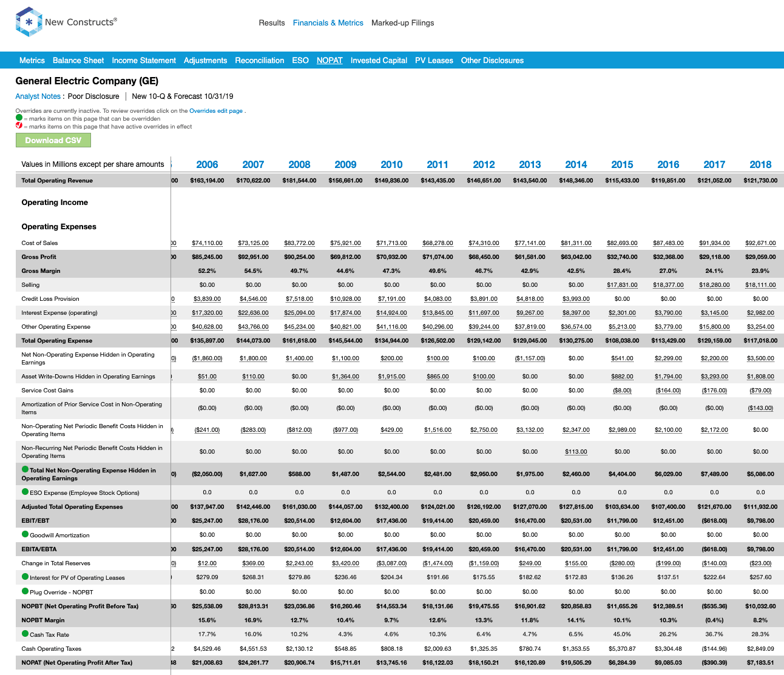Screen dimensions: 784x675
Task: Open the Analyst Notes link
Action: tap(38, 96)
